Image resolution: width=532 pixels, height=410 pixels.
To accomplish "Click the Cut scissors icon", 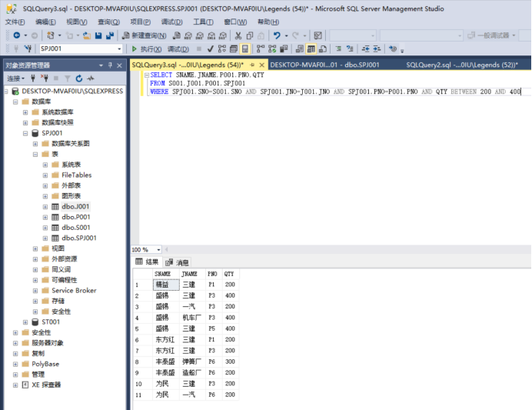I will click(238, 35).
